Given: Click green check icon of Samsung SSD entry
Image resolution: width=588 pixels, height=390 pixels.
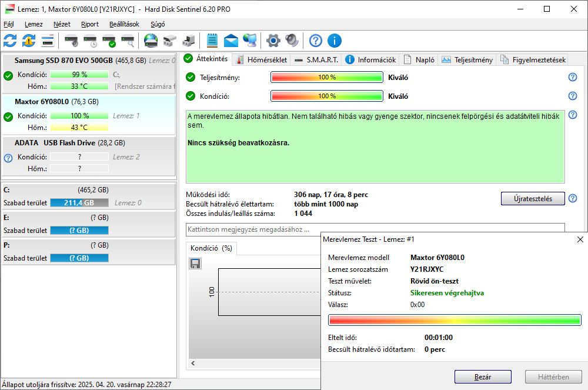Looking at the screenshot, I should pyautogui.click(x=8, y=76).
